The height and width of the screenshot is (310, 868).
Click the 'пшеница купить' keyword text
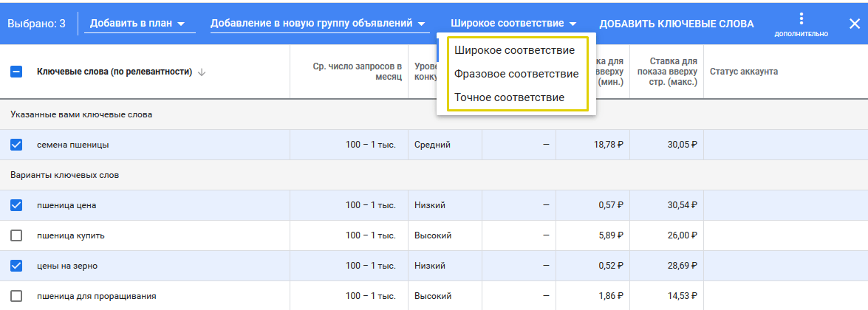(70, 235)
